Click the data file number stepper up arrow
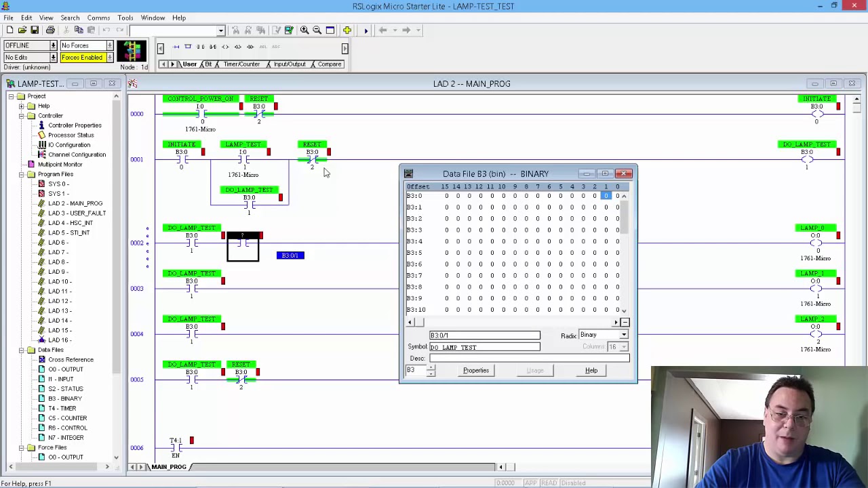The height and width of the screenshot is (488, 868). coord(431,368)
